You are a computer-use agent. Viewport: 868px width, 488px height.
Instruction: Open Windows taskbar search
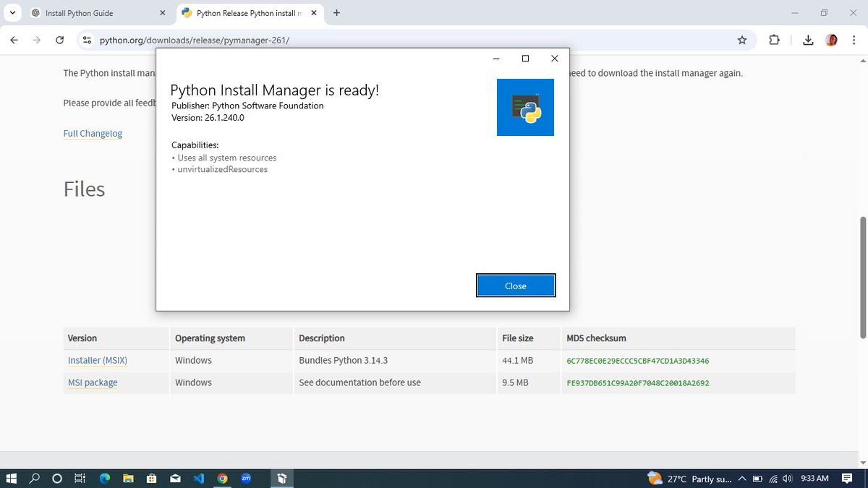tap(35, 479)
